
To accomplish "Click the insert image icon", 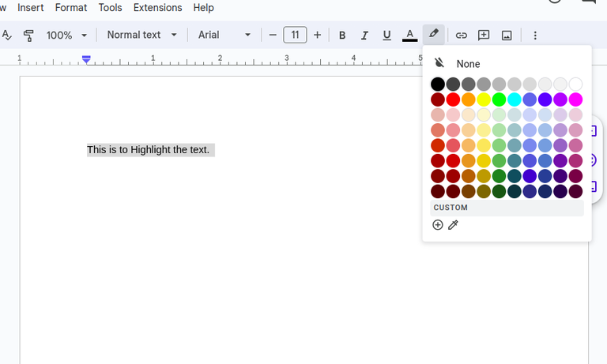I will pyautogui.click(x=507, y=36).
